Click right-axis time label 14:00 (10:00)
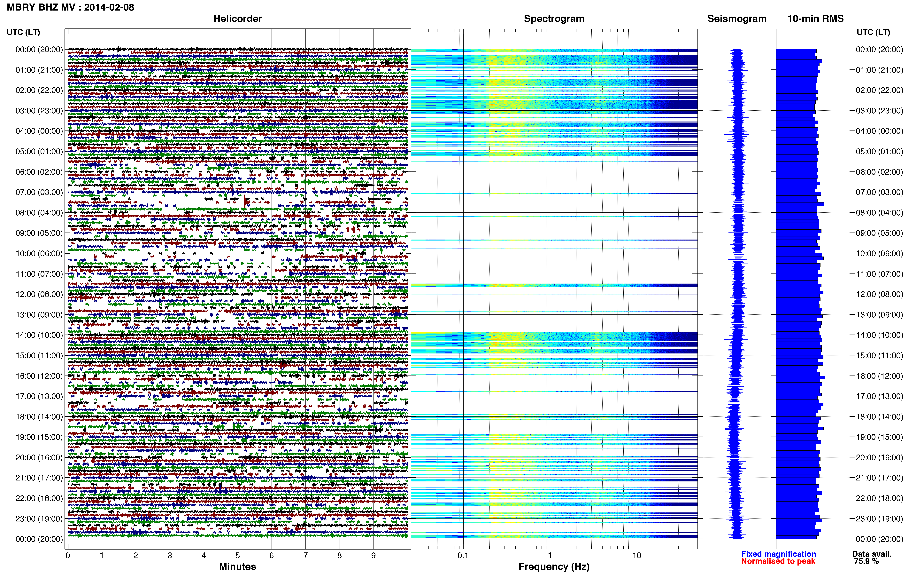 point(879,335)
